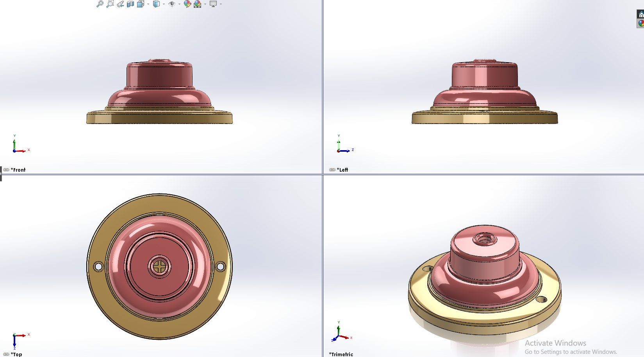Toggle the link icon beside *Left label
Viewport: 644px width, 357px height.
[x=332, y=170]
